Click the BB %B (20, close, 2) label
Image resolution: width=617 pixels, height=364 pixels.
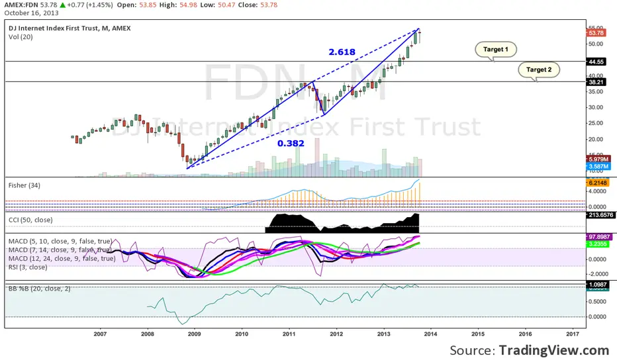point(39,289)
